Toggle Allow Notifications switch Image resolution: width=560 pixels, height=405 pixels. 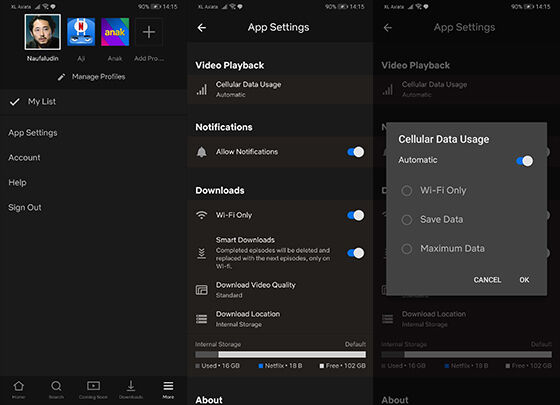(x=355, y=152)
